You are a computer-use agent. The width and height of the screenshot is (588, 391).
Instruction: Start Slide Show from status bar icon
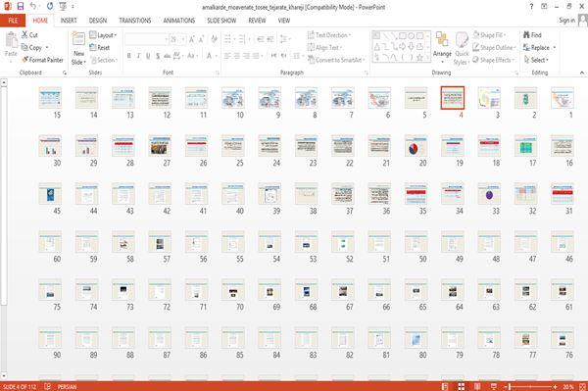click(x=494, y=386)
